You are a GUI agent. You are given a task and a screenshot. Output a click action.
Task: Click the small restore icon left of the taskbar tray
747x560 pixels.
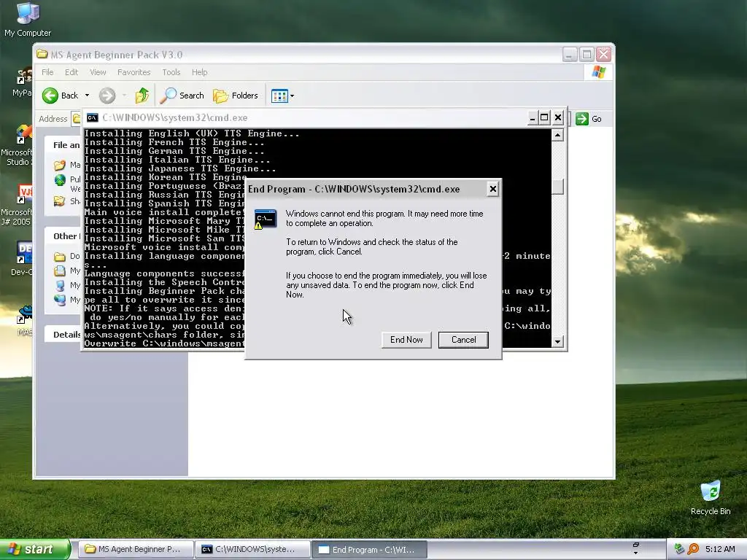(635, 545)
